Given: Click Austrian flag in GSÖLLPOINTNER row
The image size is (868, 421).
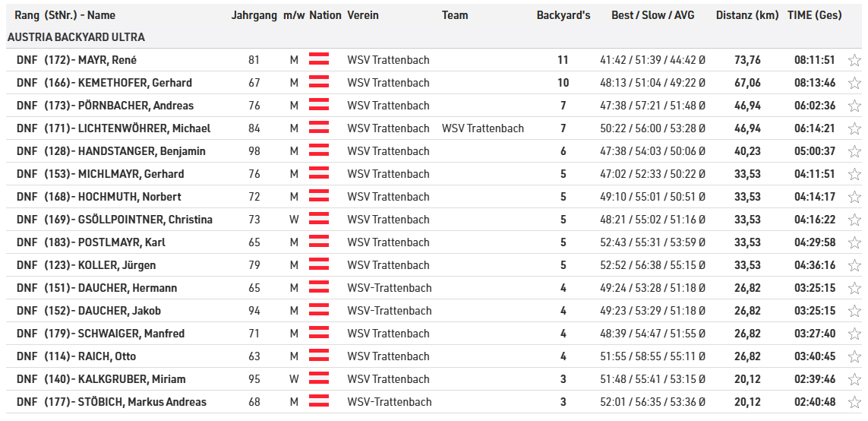Looking at the screenshot, I should (319, 218).
